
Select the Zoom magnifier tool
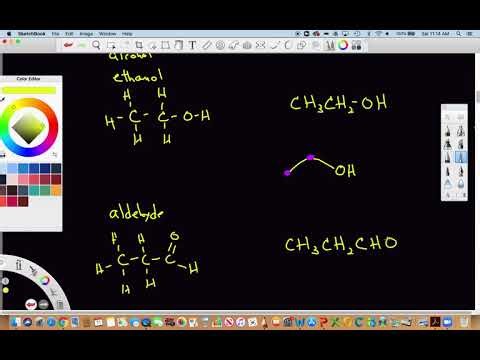(x=96, y=45)
